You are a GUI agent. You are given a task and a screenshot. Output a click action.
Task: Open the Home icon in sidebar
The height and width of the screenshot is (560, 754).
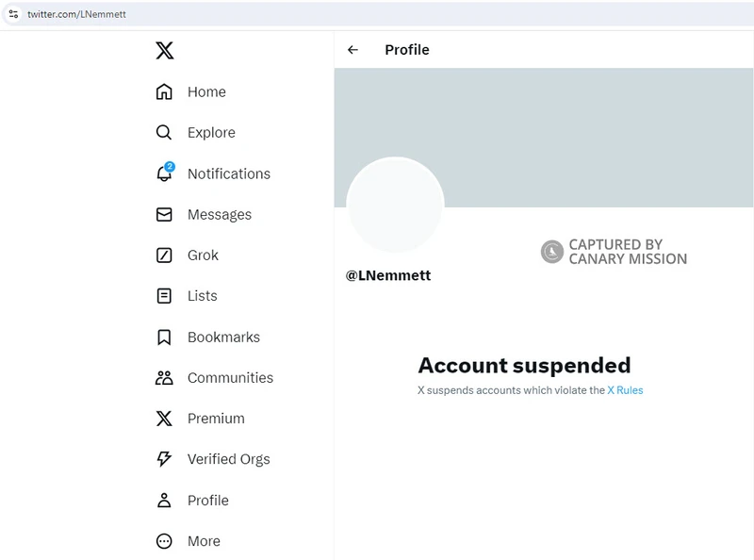pos(164,91)
